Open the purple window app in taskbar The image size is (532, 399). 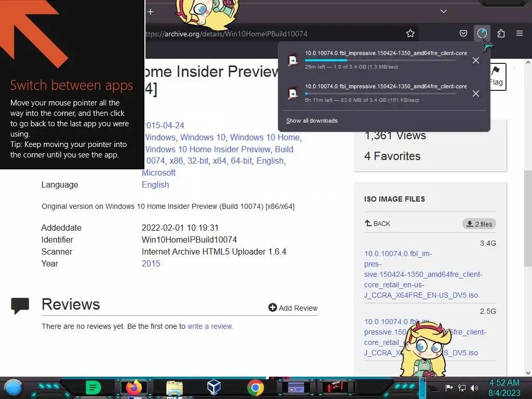point(296,388)
